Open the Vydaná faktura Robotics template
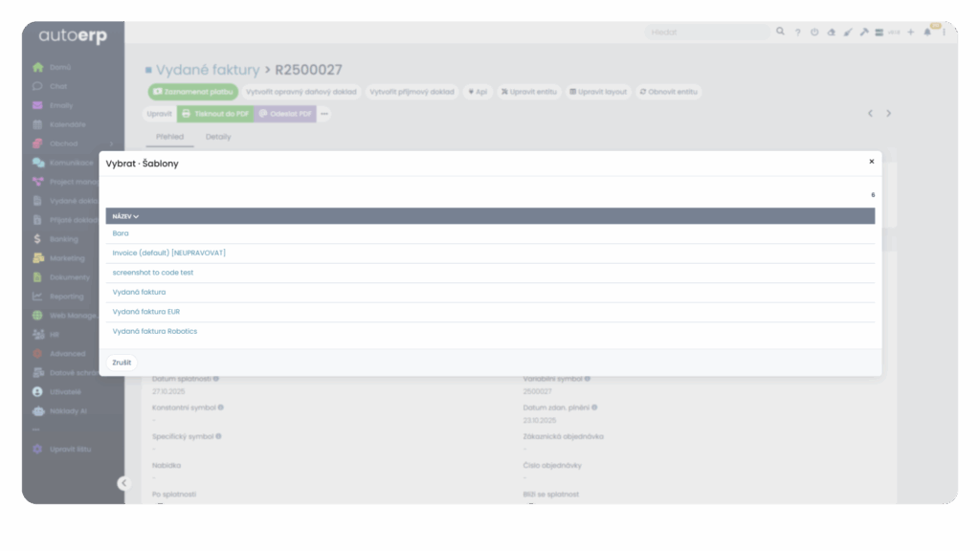980x551 pixels. click(x=154, y=331)
